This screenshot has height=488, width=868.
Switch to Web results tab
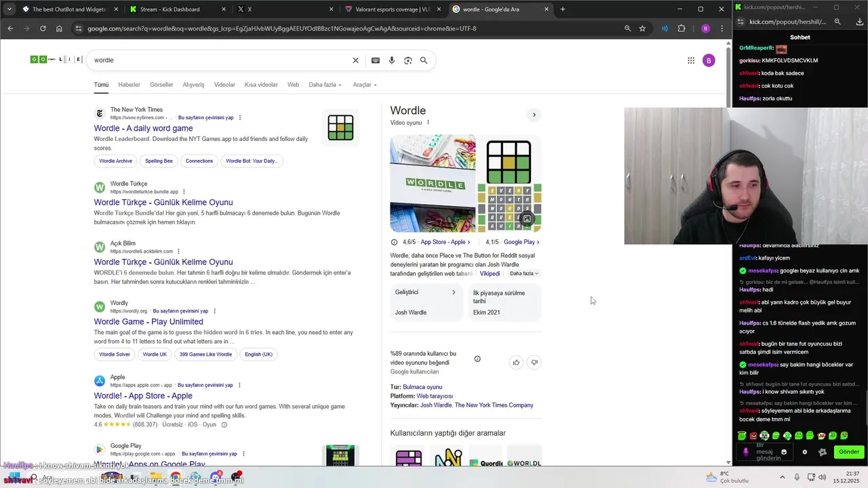coord(293,85)
